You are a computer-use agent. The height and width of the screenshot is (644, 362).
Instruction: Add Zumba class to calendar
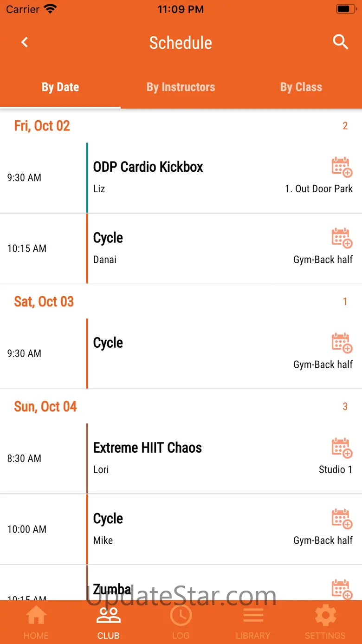click(x=342, y=589)
